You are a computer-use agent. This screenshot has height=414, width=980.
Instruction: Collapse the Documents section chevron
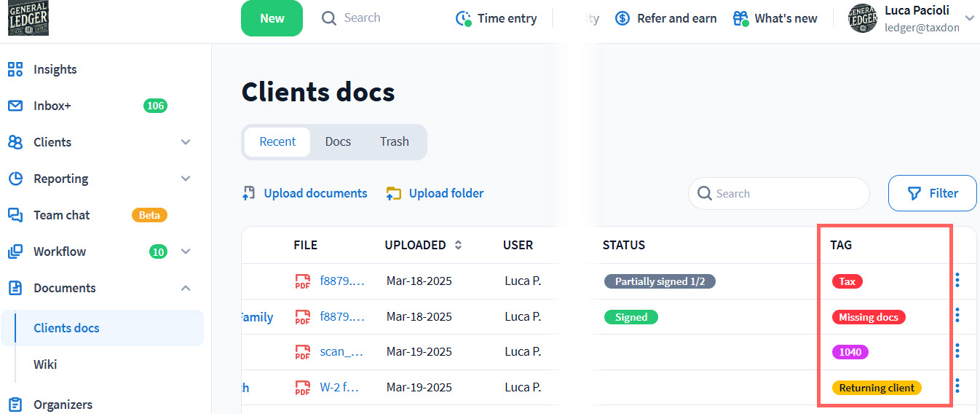[186, 288]
